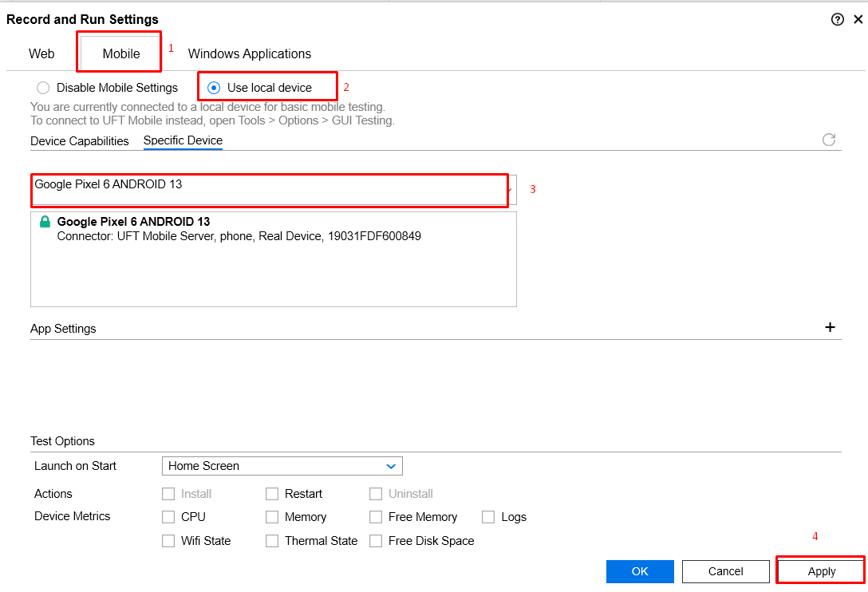Enable the CPU device metric
Image resolution: width=868 pixels, height=592 pixels.
(x=168, y=517)
